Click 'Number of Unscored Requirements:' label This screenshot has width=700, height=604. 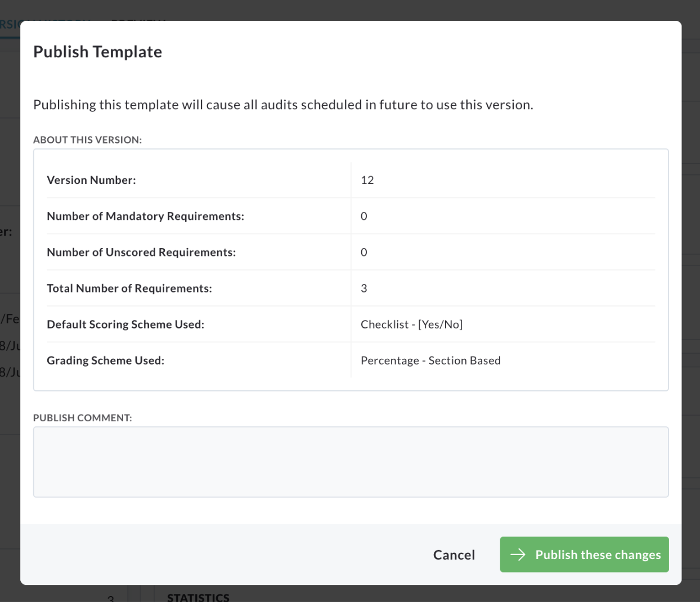[x=141, y=252]
